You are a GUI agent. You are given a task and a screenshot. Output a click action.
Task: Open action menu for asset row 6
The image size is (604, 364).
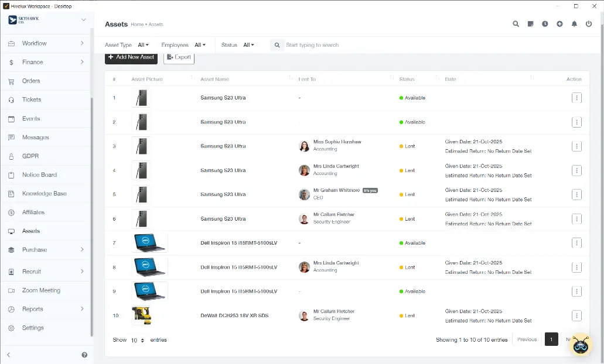click(x=576, y=219)
